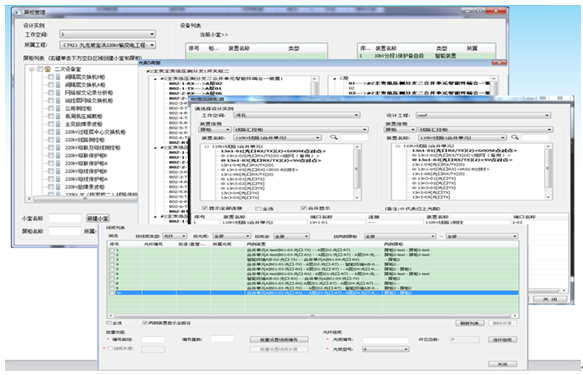Open the 所属工程 project dropdown
The height and width of the screenshot is (375, 583).
(x=107, y=45)
